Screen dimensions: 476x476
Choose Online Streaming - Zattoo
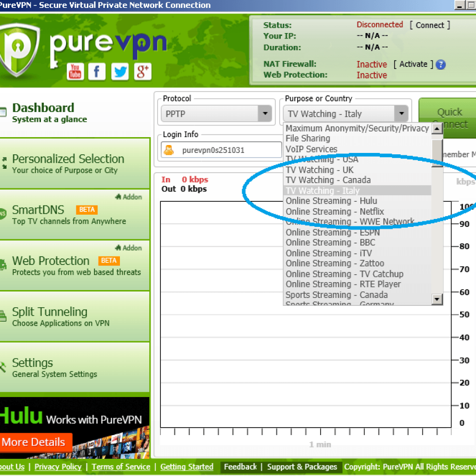(357, 263)
